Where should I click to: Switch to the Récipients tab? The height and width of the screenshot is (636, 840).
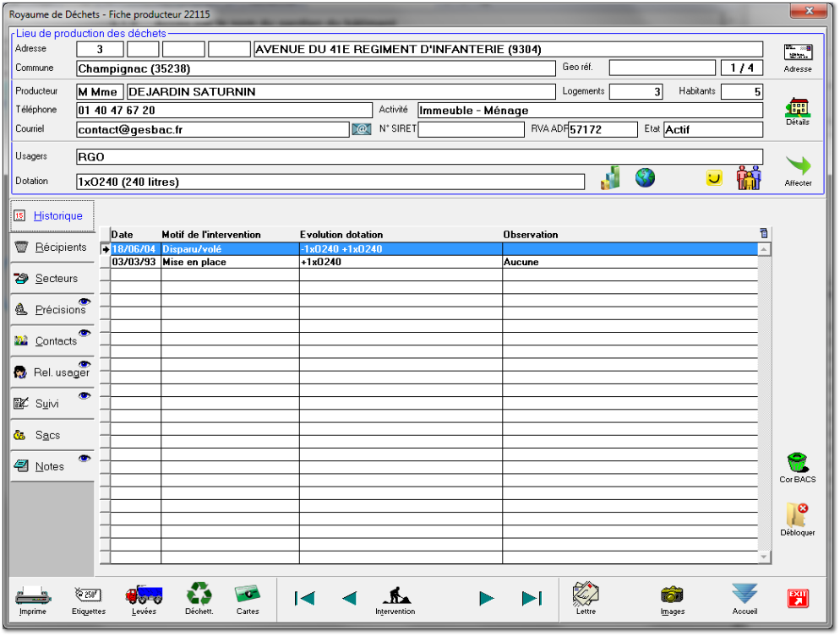coord(52,247)
